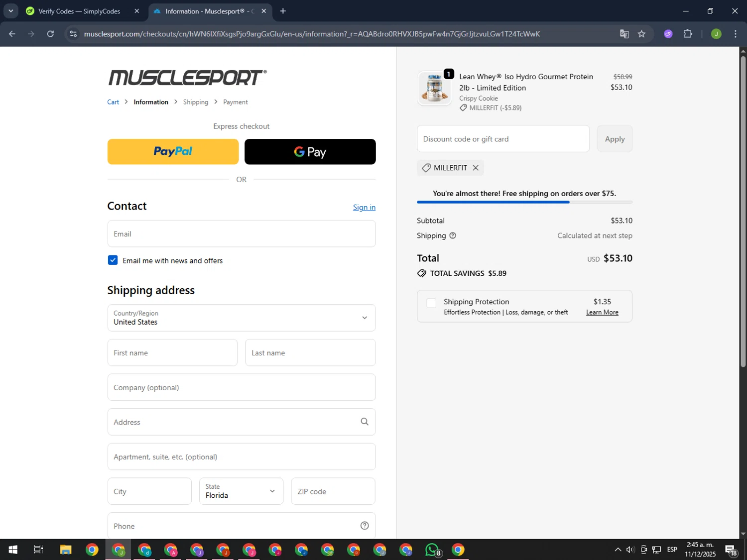This screenshot has width=747, height=560.
Task: Open a new browser tab
Action: click(283, 11)
